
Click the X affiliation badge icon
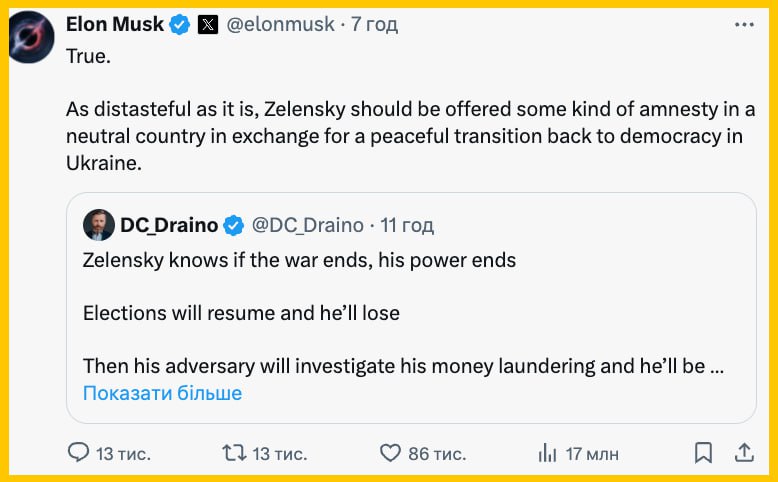point(207,25)
